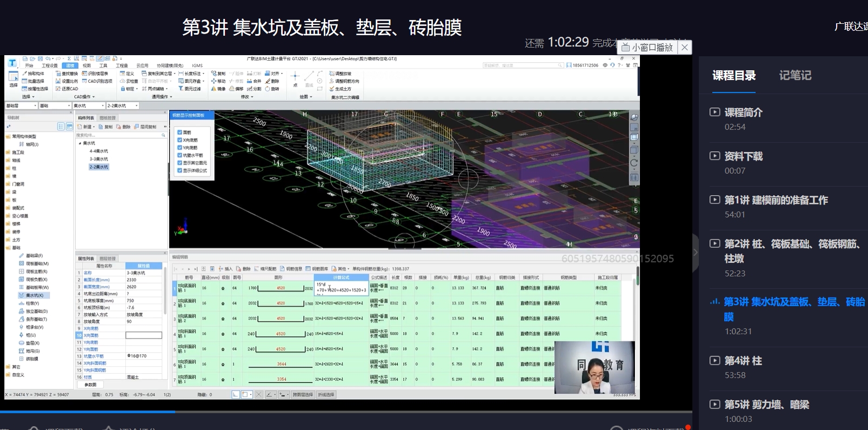Viewport: 868px width, 430px height.
Task: Click the 图元过滤 element filter tool
Action: (x=190, y=89)
